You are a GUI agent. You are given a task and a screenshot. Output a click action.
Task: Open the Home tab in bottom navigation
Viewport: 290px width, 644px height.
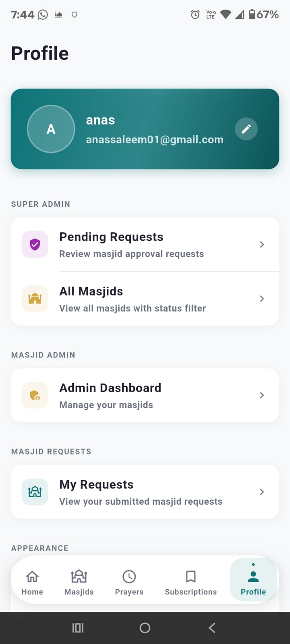(x=32, y=582)
